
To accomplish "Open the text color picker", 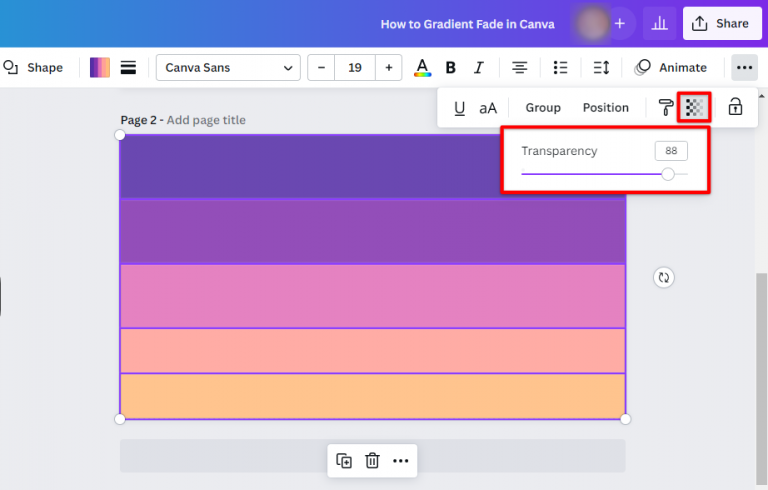I will tap(422, 68).
